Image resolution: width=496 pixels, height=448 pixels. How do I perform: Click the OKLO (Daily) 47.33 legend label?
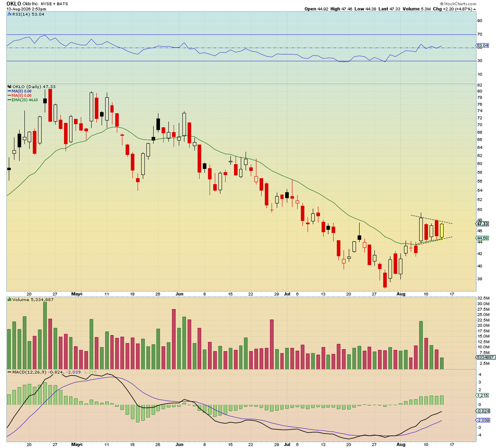(x=34, y=87)
